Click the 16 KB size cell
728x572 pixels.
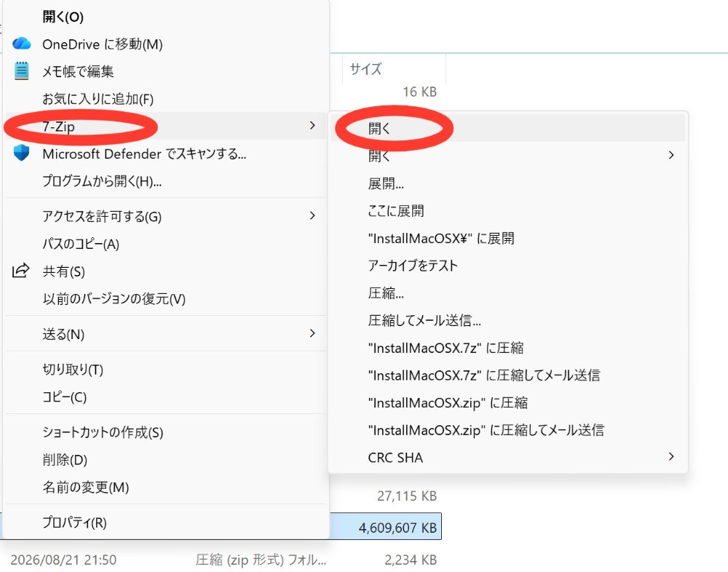tap(420, 92)
